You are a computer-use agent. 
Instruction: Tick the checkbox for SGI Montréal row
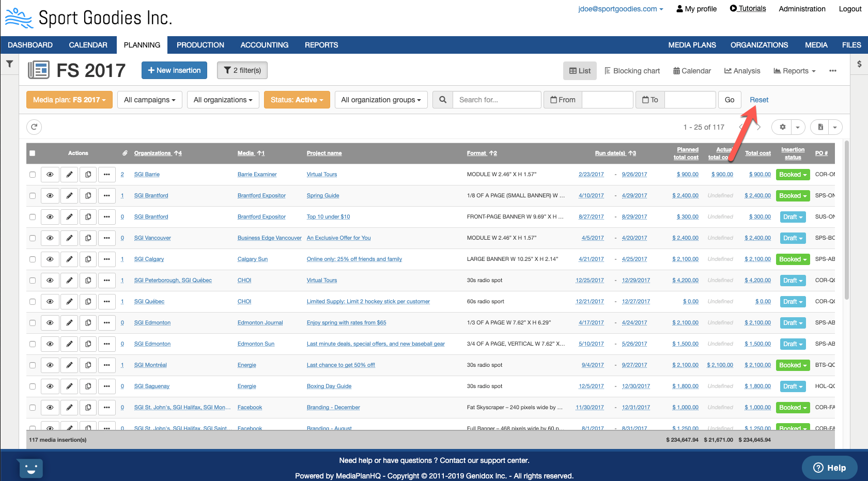click(x=33, y=365)
